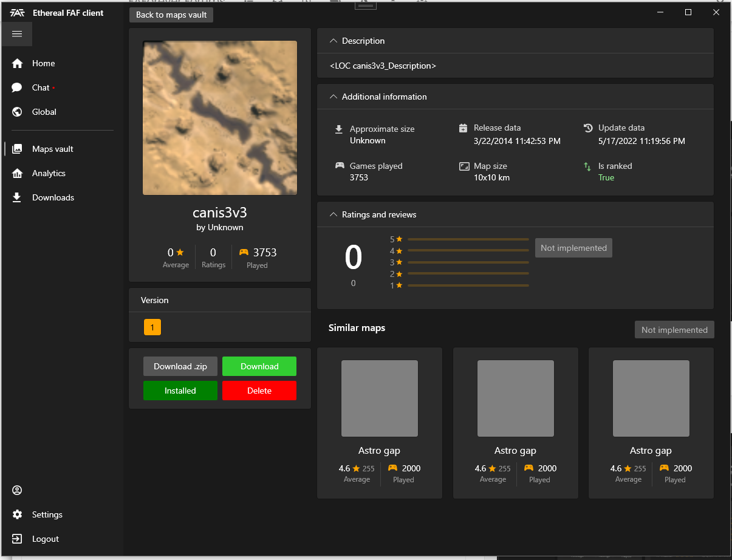Click Back to maps vault button

(171, 15)
